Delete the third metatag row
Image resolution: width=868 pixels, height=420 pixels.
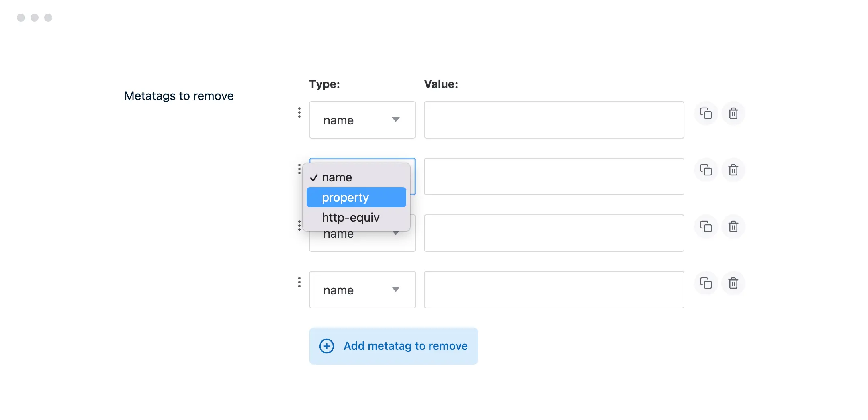click(733, 226)
